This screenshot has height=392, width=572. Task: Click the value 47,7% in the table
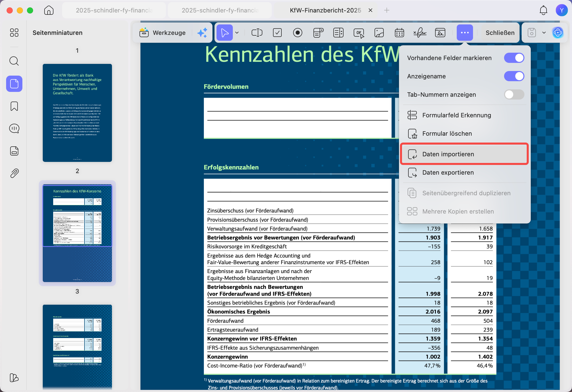pyautogui.click(x=432, y=366)
